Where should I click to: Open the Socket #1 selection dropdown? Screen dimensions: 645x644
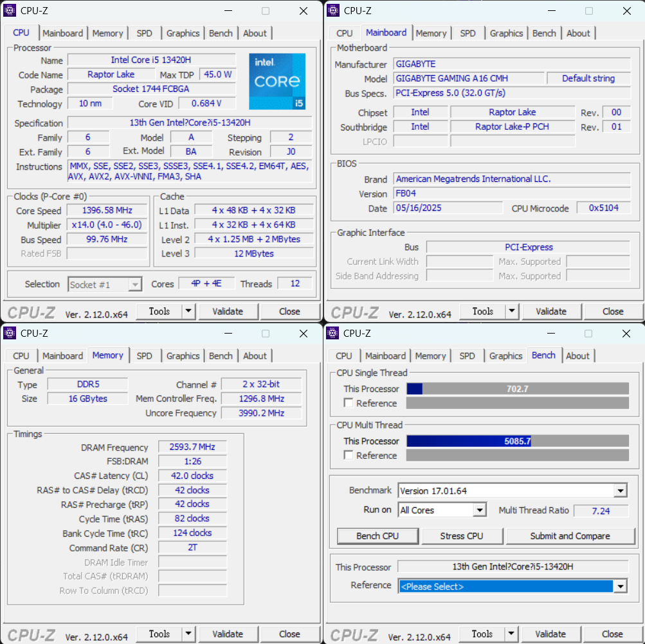tap(134, 285)
